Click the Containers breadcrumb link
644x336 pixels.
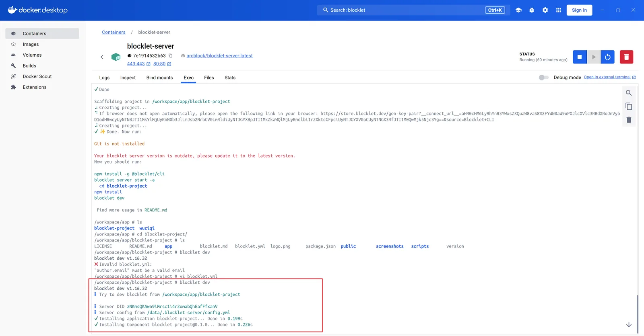point(114,32)
